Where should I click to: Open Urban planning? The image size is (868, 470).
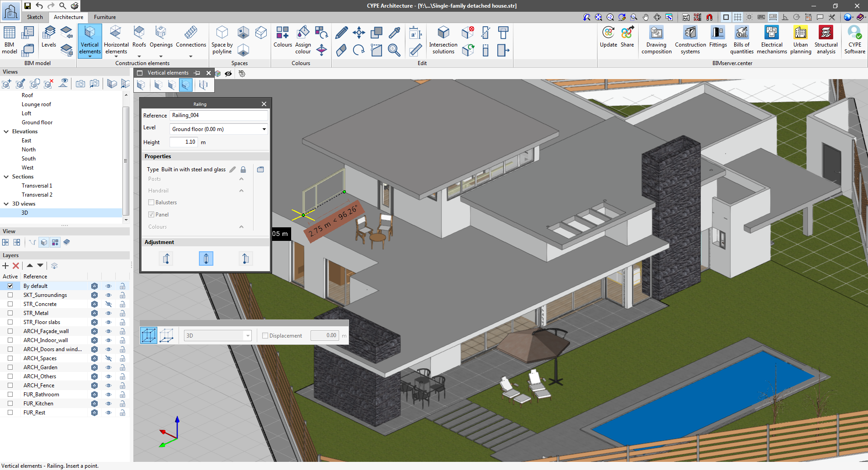pos(801,41)
